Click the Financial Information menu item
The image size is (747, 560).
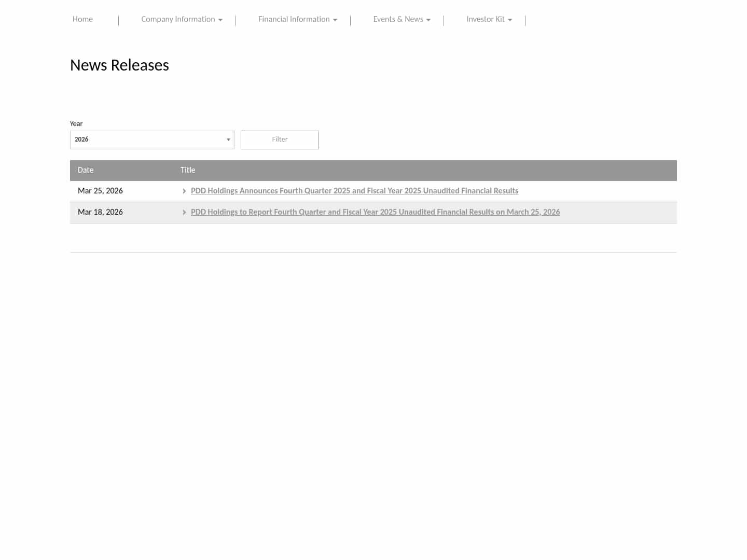(x=294, y=19)
